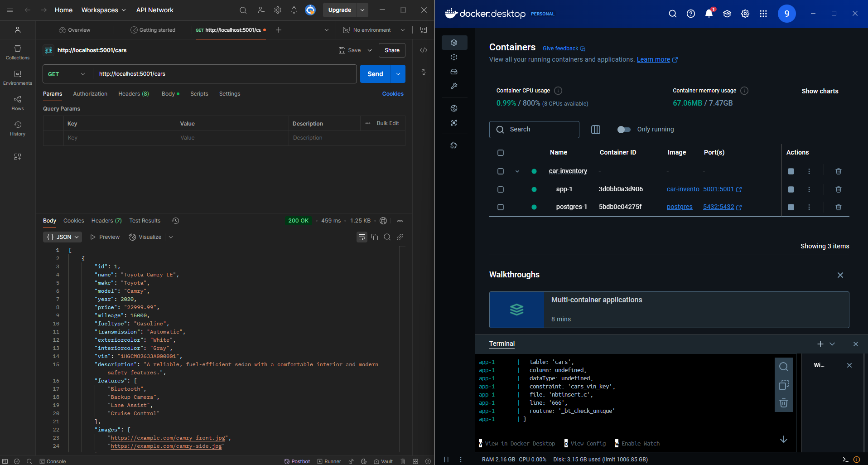Click Show charts in Docker
The height and width of the screenshot is (465, 868).
(x=820, y=91)
